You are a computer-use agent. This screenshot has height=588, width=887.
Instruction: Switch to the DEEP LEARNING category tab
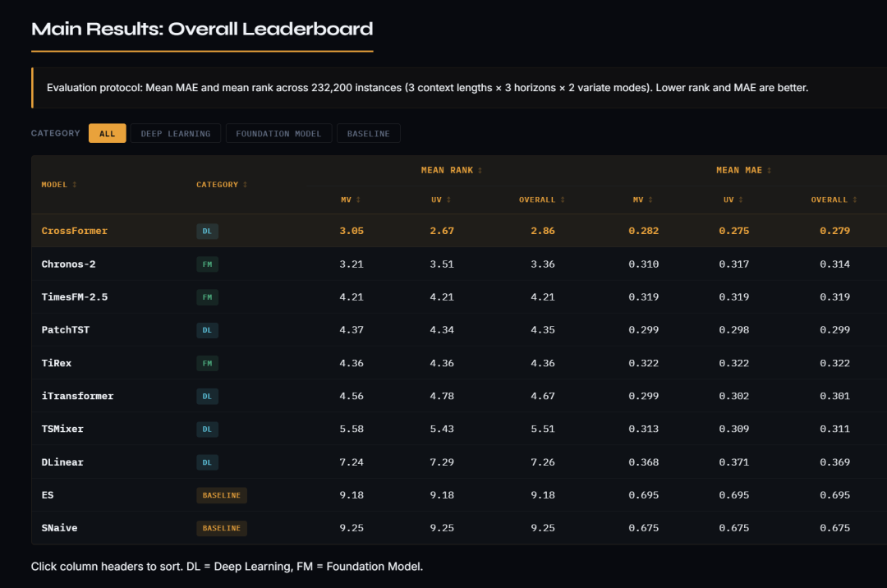pyautogui.click(x=175, y=132)
